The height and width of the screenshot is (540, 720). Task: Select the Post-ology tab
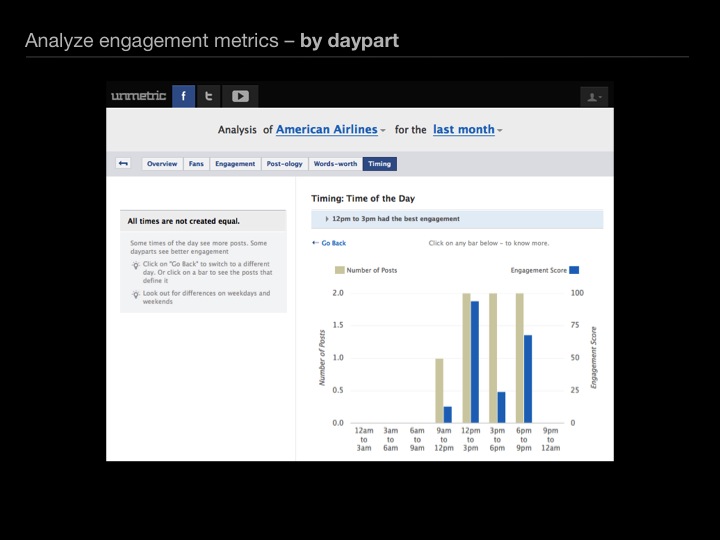click(285, 164)
